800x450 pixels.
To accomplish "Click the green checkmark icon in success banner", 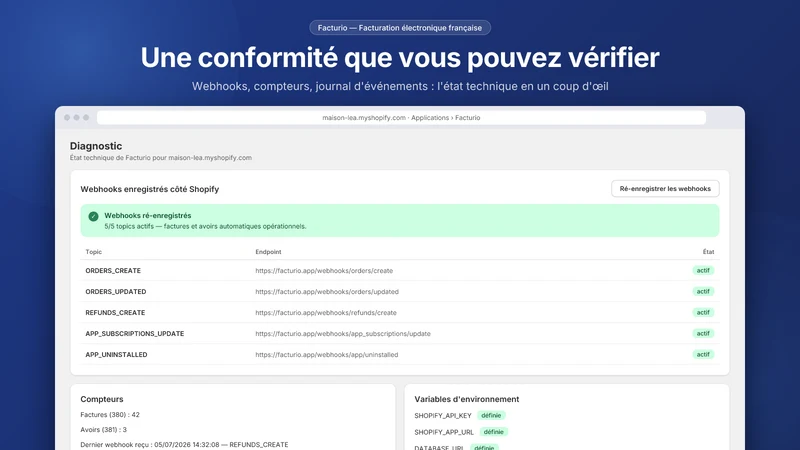I will [93, 216].
